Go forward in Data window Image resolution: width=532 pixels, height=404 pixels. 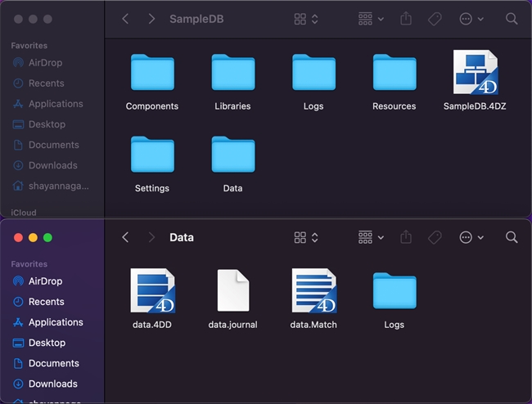click(151, 237)
